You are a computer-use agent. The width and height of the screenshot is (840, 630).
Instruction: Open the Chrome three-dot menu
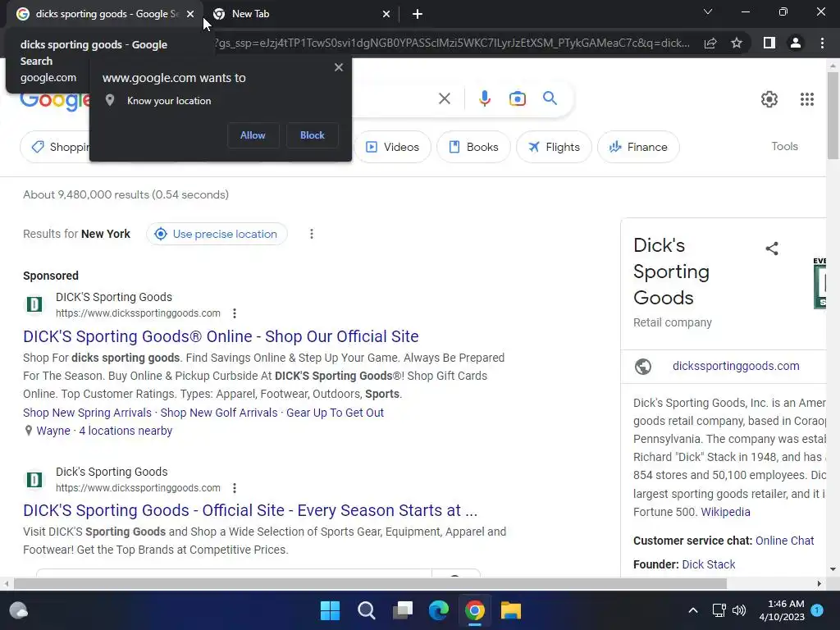(822, 43)
